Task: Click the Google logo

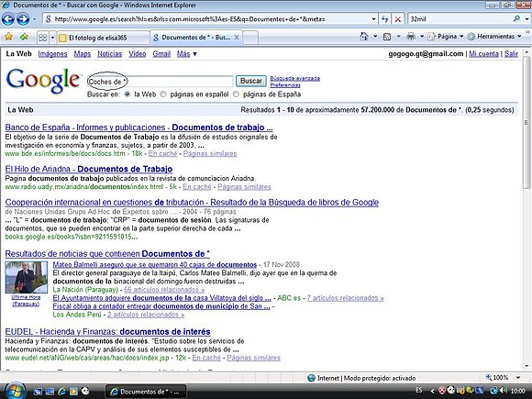Action: tap(43, 81)
